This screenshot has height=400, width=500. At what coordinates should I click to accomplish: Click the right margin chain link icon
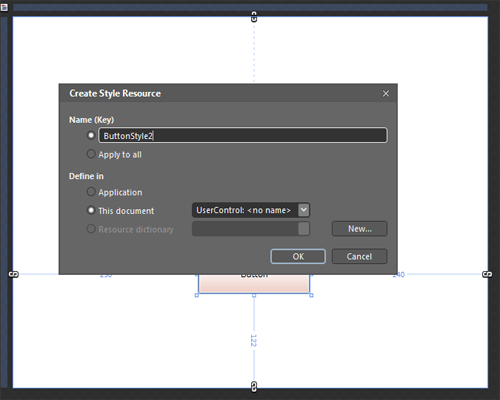tap(487, 274)
